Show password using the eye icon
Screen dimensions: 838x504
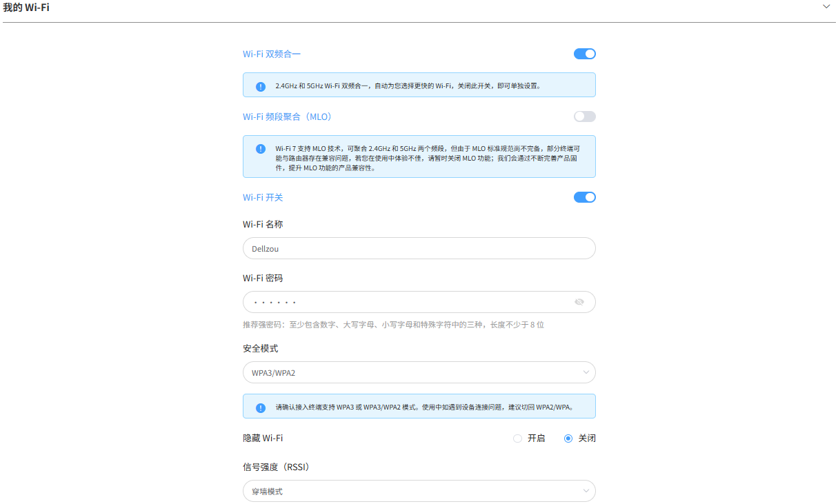tap(579, 302)
